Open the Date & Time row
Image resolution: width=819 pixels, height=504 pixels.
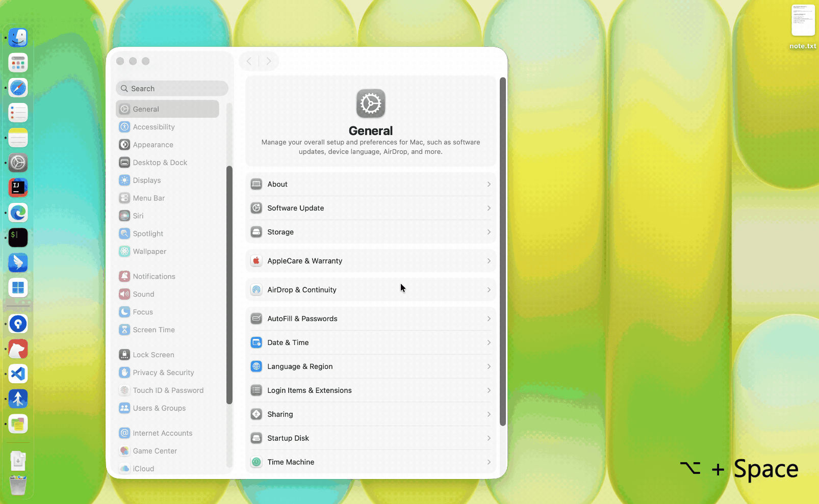(371, 342)
